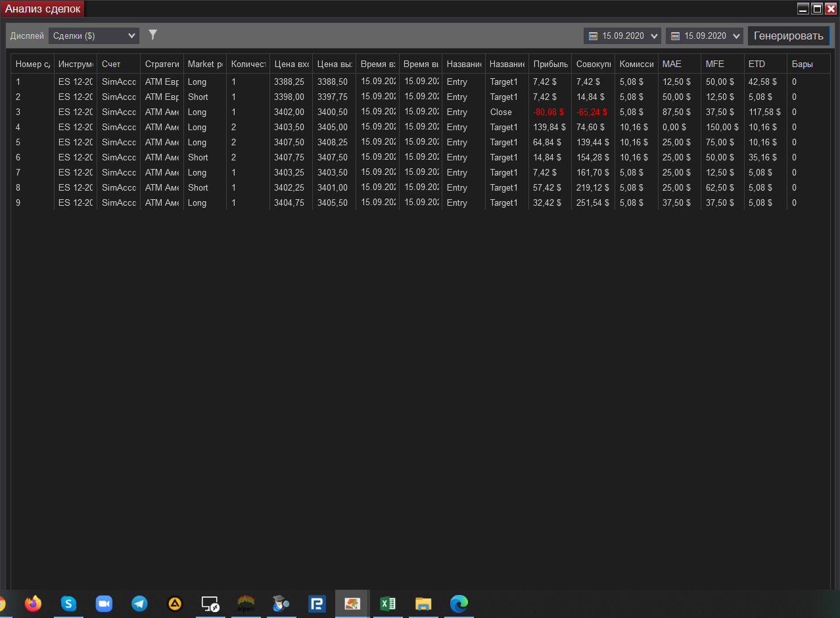Open the funnel filter icon
Screen dimensions: 840x618
(x=153, y=35)
